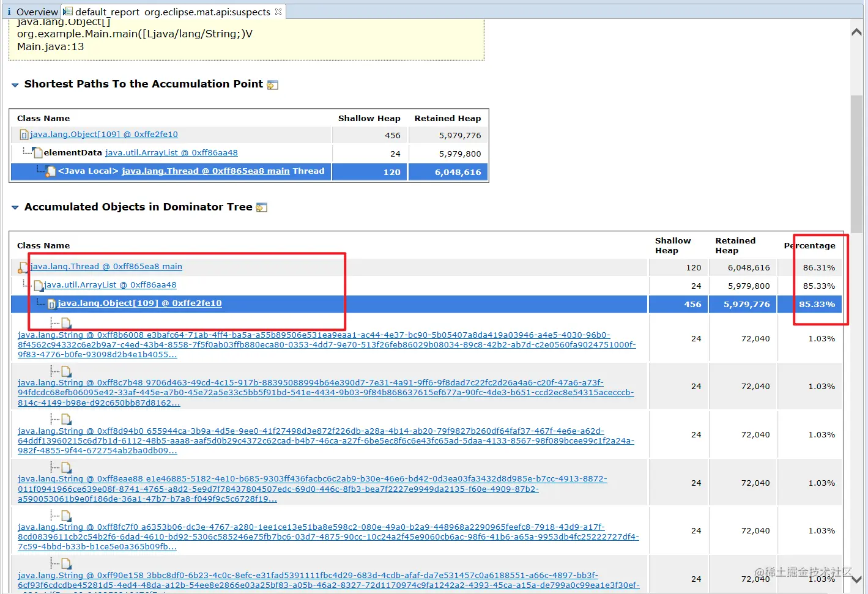Click 85.33% in the Dominator Tree ArrayList row
Screen dimensions: 868x594
pos(819,286)
